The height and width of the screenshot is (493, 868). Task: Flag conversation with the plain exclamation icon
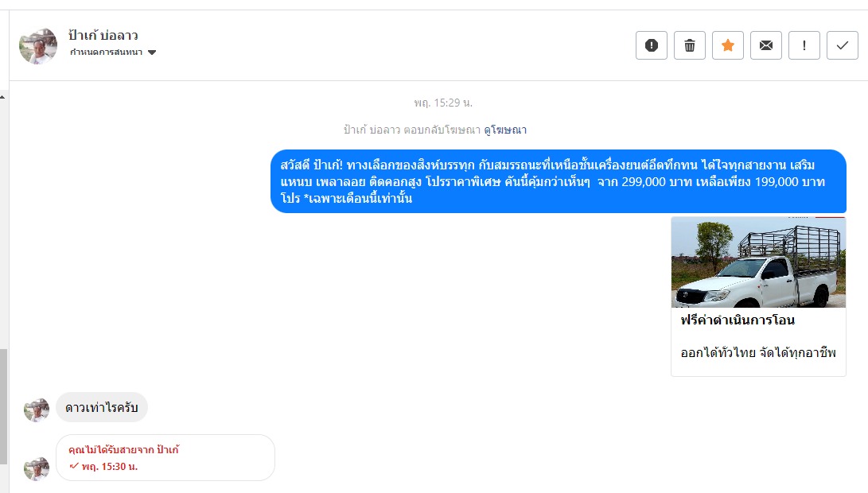[804, 45]
